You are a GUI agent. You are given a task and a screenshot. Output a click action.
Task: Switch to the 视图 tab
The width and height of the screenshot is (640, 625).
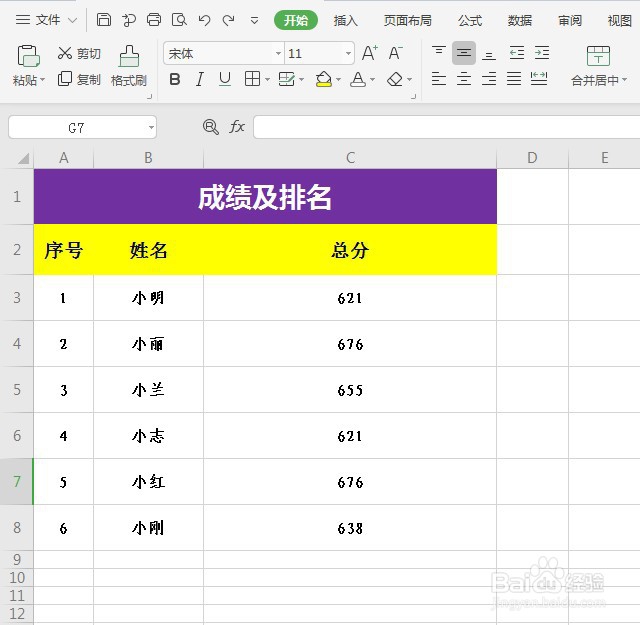620,20
